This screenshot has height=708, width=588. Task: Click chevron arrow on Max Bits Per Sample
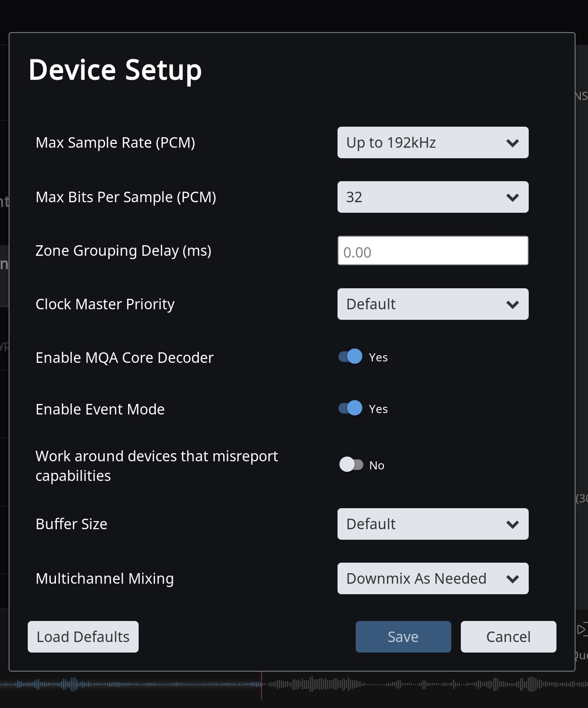(512, 197)
